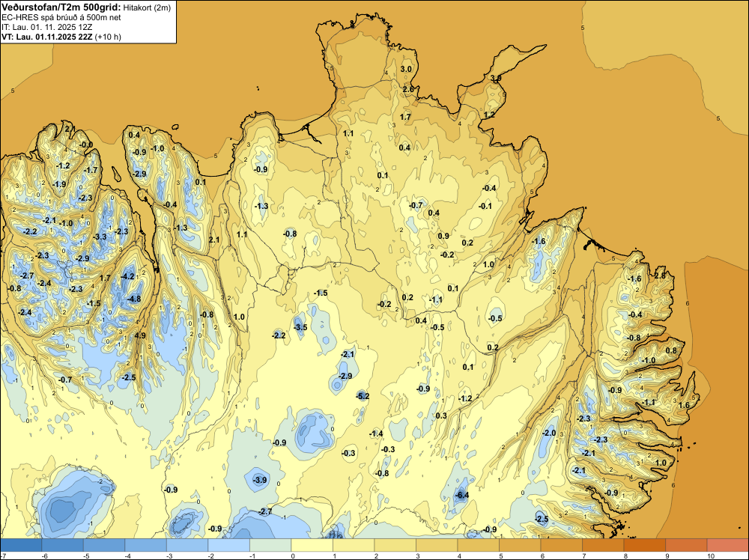Click the temperature value '2.6'

[x=408, y=89]
